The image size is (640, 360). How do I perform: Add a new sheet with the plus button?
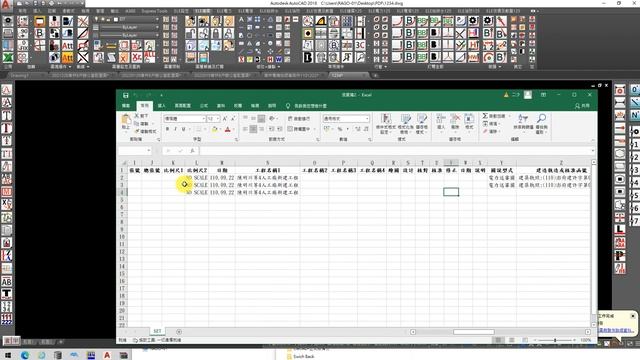179,331
